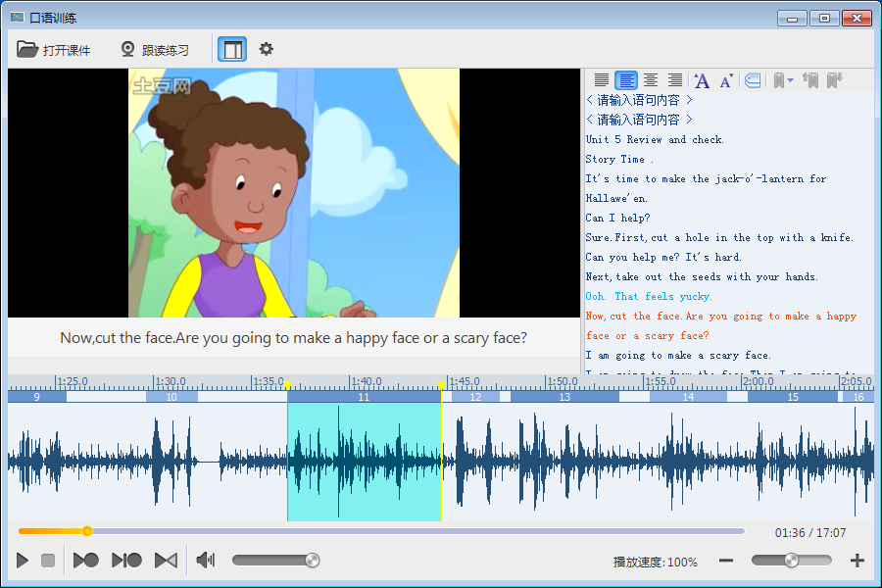Click the yellow end marker of selection
The image size is (882, 588).
(442, 385)
